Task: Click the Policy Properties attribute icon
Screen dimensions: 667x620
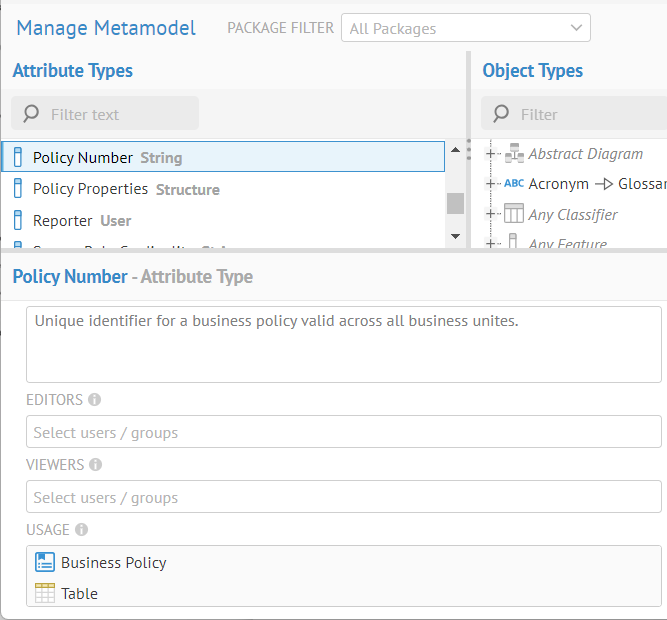Action: coord(17,189)
